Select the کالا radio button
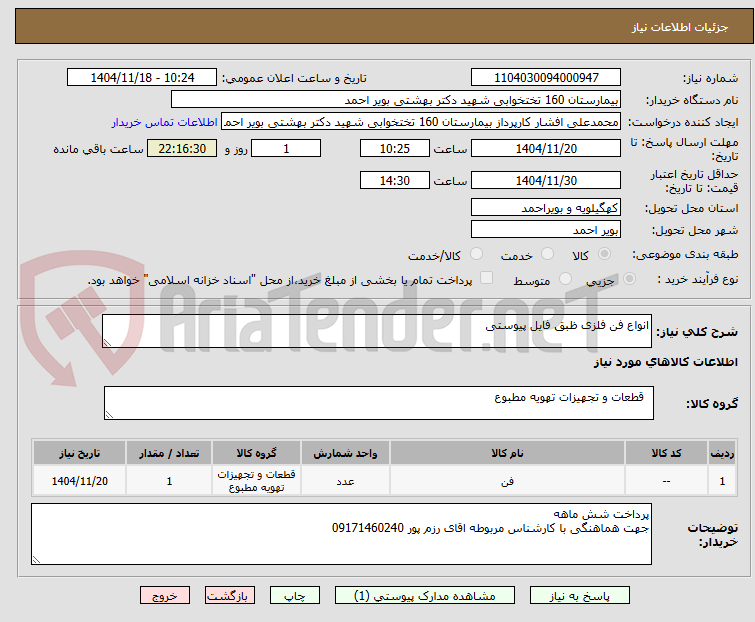The image size is (755, 622). pos(604,254)
